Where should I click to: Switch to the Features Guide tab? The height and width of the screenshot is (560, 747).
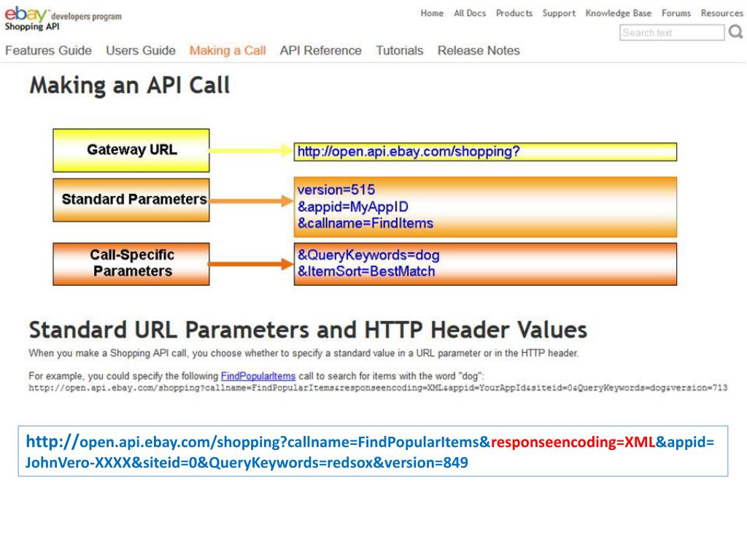(x=49, y=50)
